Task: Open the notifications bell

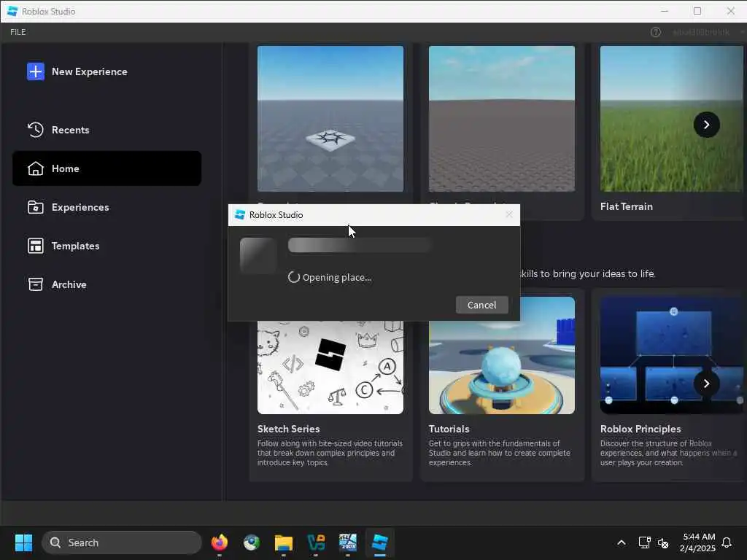Action: tap(727, 542)
